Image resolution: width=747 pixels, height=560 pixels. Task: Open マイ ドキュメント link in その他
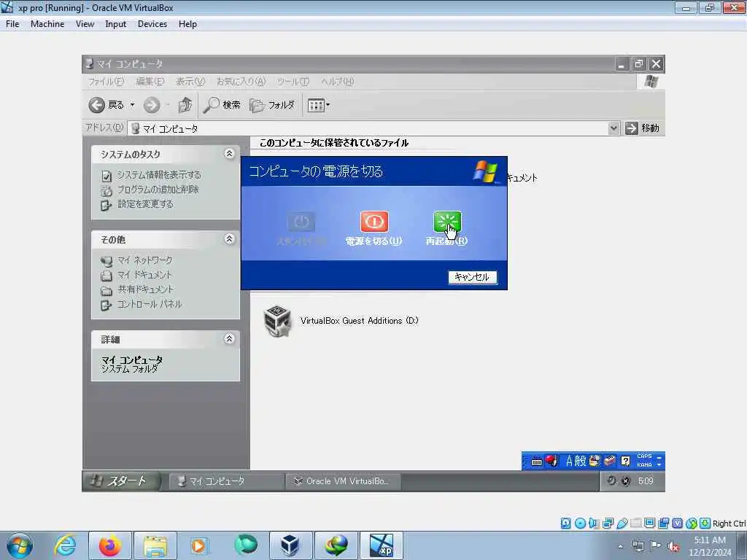(144, 275)
